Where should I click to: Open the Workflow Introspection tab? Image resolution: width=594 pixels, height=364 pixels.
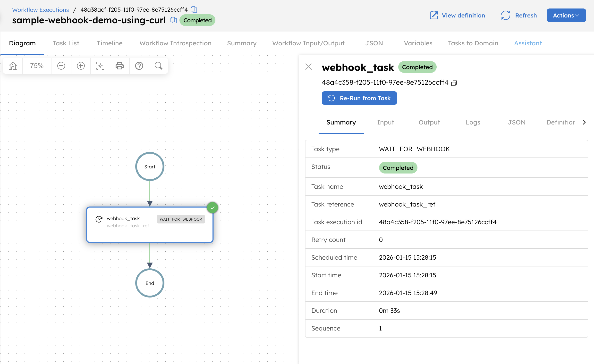pos(175,43)
